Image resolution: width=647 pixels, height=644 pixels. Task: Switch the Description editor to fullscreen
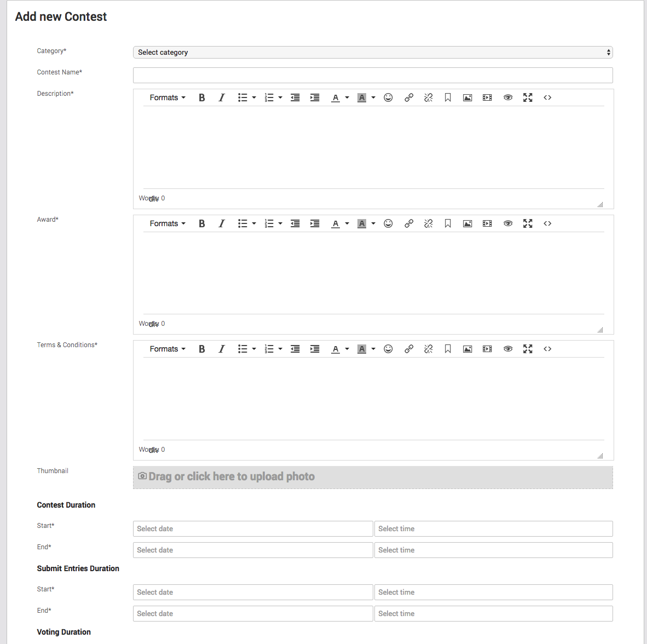[528, 97]
